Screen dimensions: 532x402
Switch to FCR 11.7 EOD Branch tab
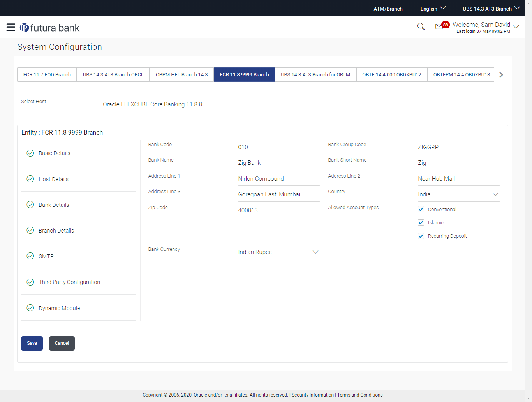(x=47, y=74)
